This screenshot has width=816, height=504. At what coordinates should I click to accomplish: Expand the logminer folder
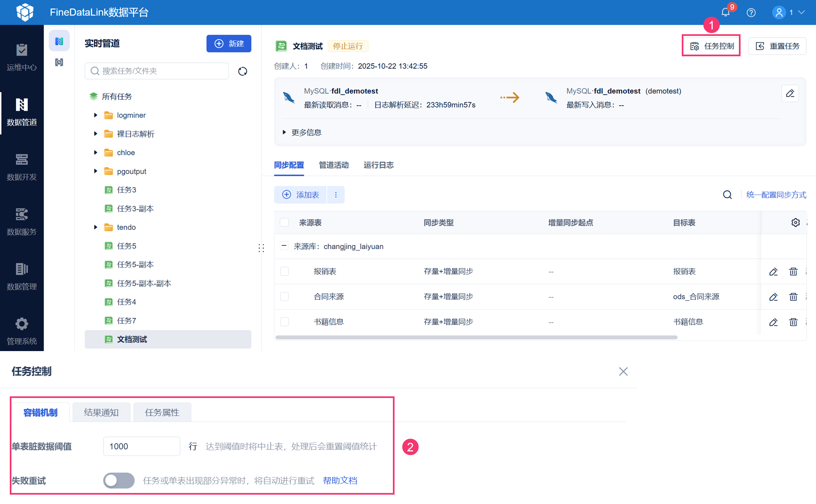tap(95, 115)
